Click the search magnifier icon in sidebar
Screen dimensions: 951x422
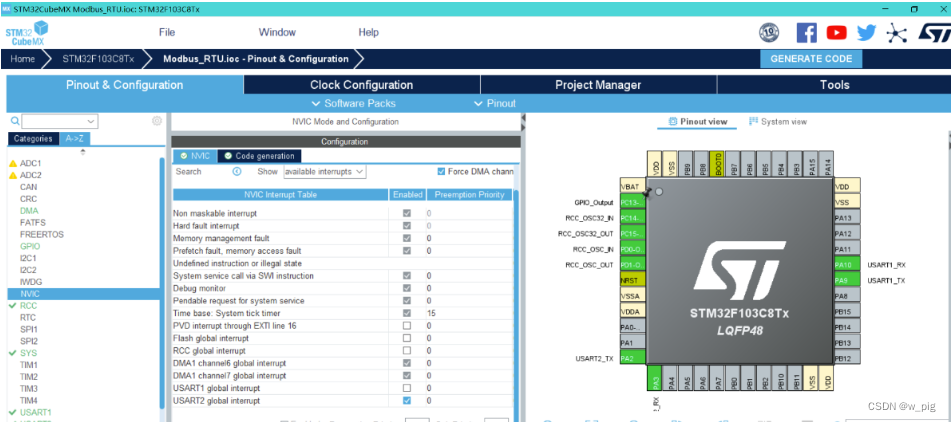coord(15,121)
